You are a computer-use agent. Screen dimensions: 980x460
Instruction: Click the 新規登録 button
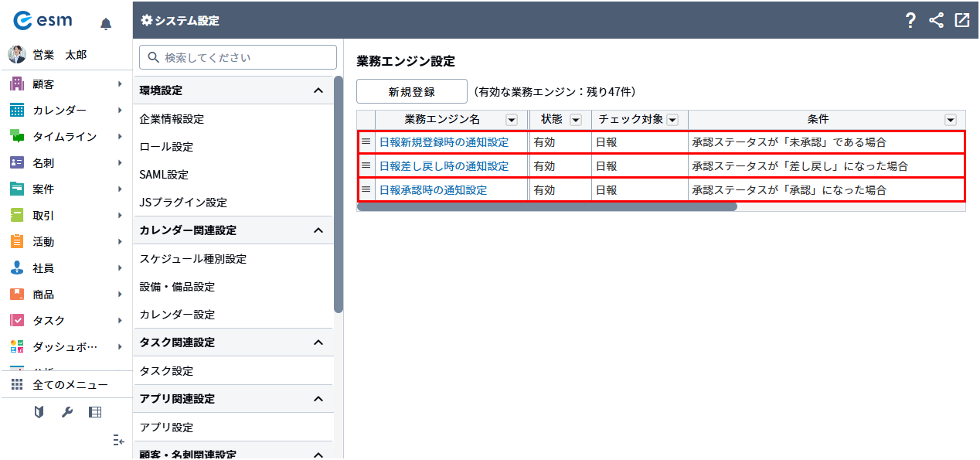click(411, 91)
